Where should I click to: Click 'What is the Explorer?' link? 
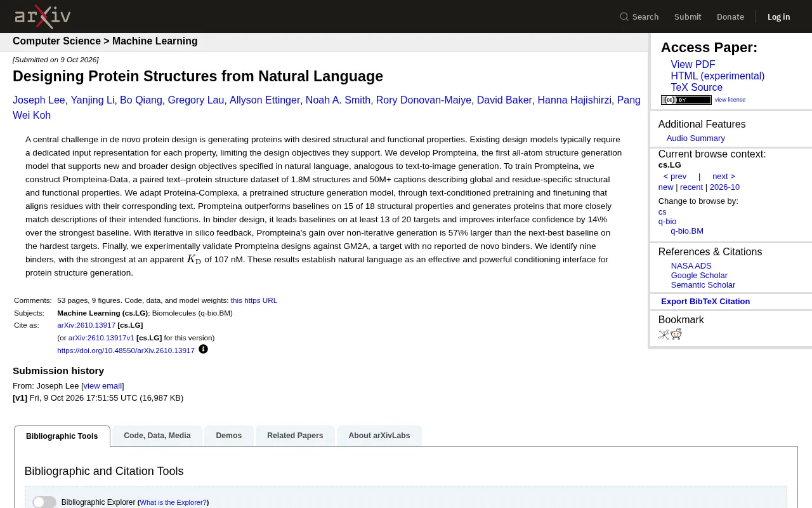(x=173, y=502)
